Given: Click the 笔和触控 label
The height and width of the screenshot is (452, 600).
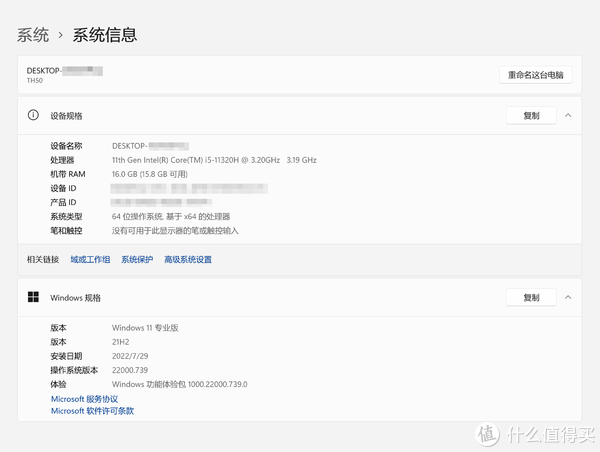Looking at the screenshot, I should pos(66,231).
